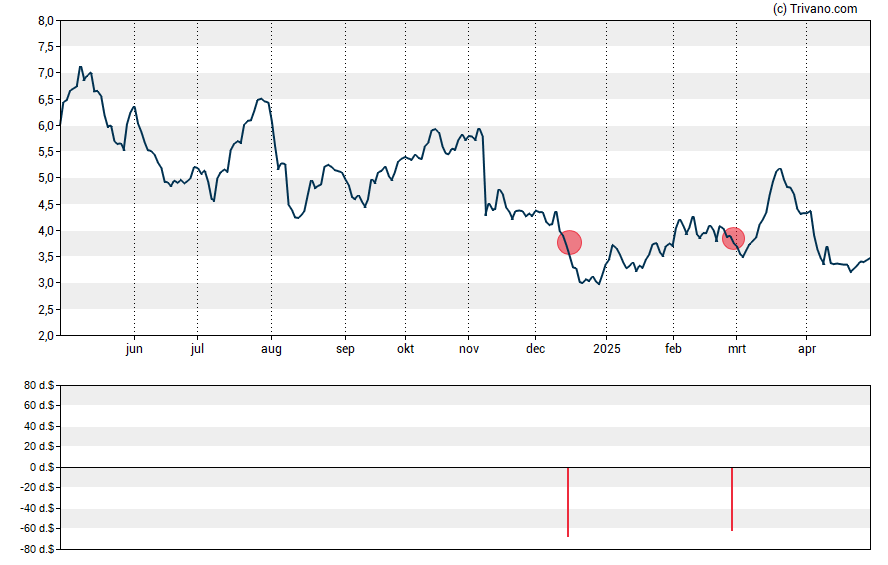The height and width of the screenshot is (565, 888).
Task: Click the 4,0 price axis value
Action: click(46, 230)
